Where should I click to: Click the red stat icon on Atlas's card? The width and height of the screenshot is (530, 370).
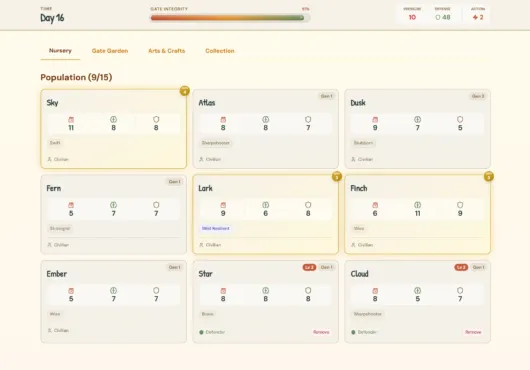coord(223,120)
